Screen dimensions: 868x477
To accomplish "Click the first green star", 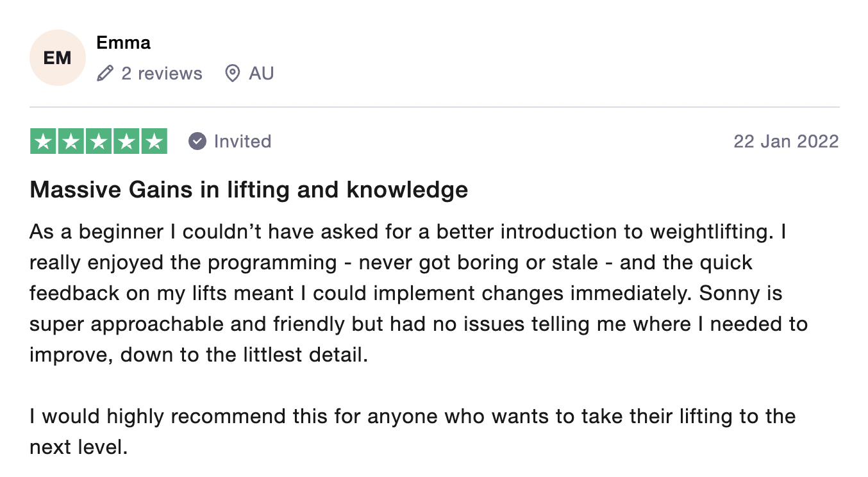I will [44, 141].
